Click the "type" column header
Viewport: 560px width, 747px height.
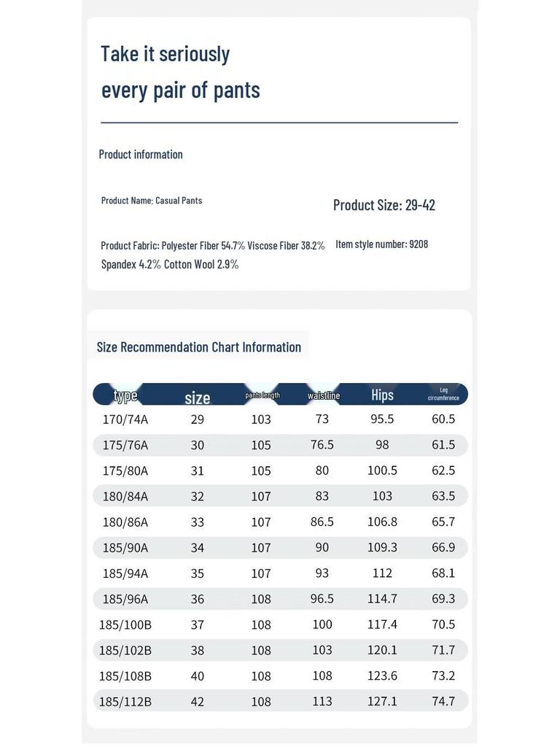(125, 396)
